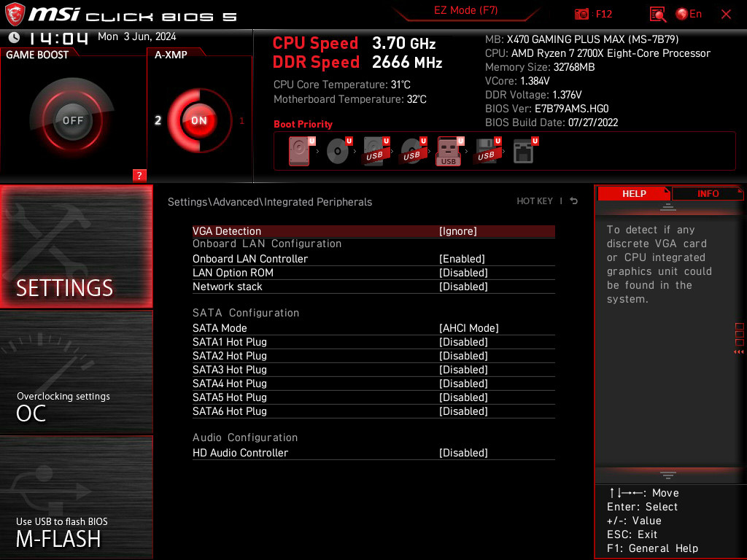Select the non-USB optical disc boot device

tap(338, 152)
